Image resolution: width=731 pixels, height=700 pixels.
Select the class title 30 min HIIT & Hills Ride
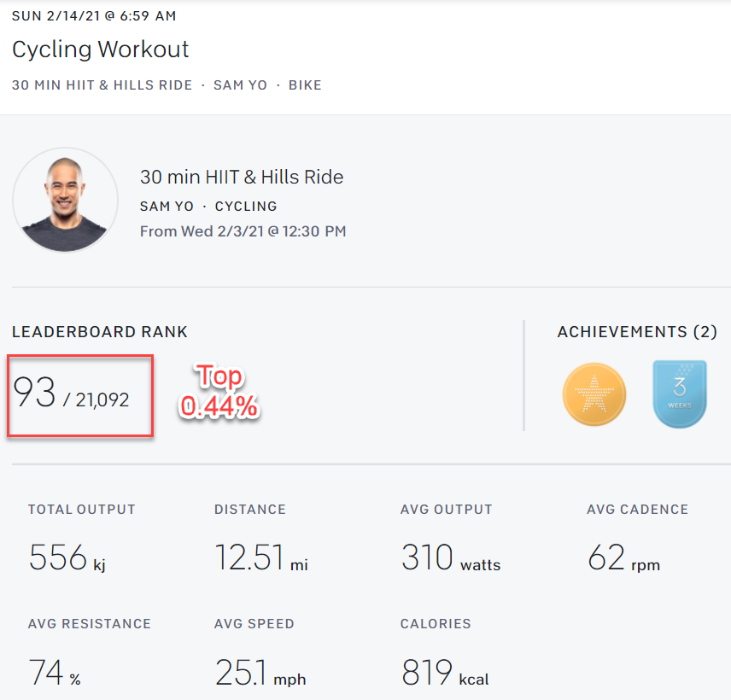(x=242, y=177)
